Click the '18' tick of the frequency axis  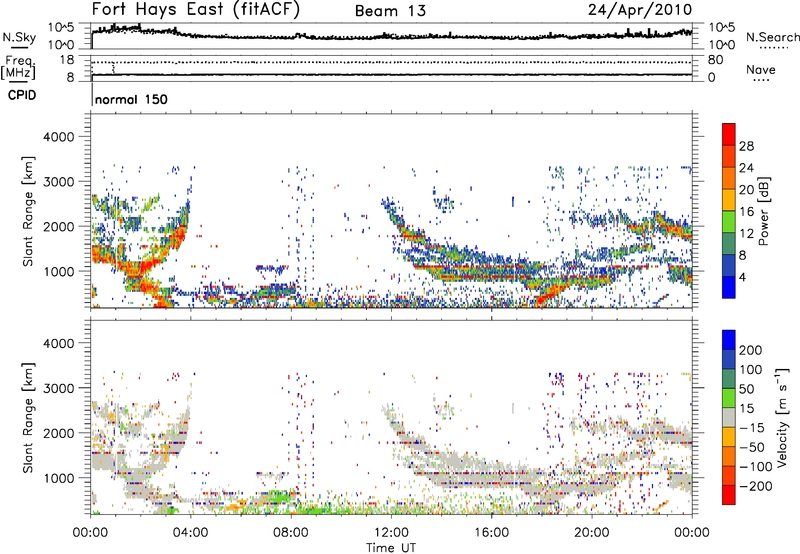(x=66, y=60)
